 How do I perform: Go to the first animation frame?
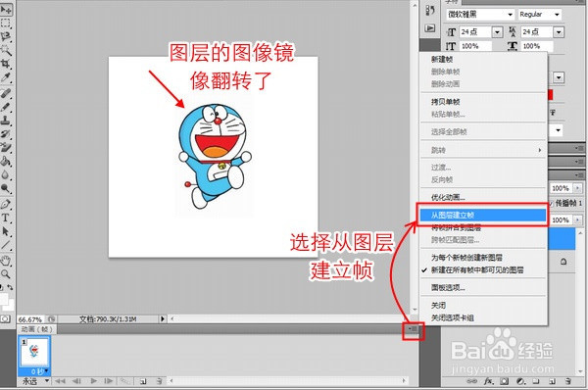60,381
